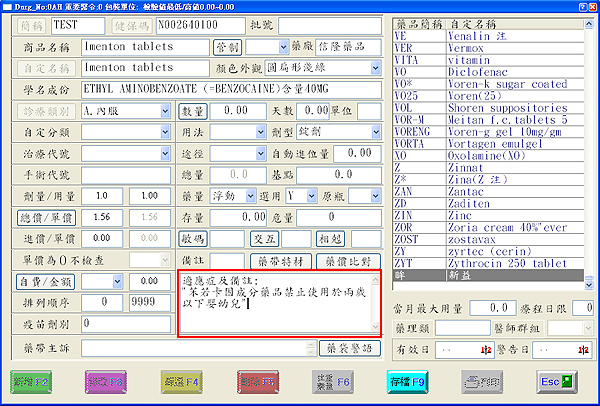This screenshot has height=406, width=600.
Task: Click the 藥袋警語 button
Action: 349,348
